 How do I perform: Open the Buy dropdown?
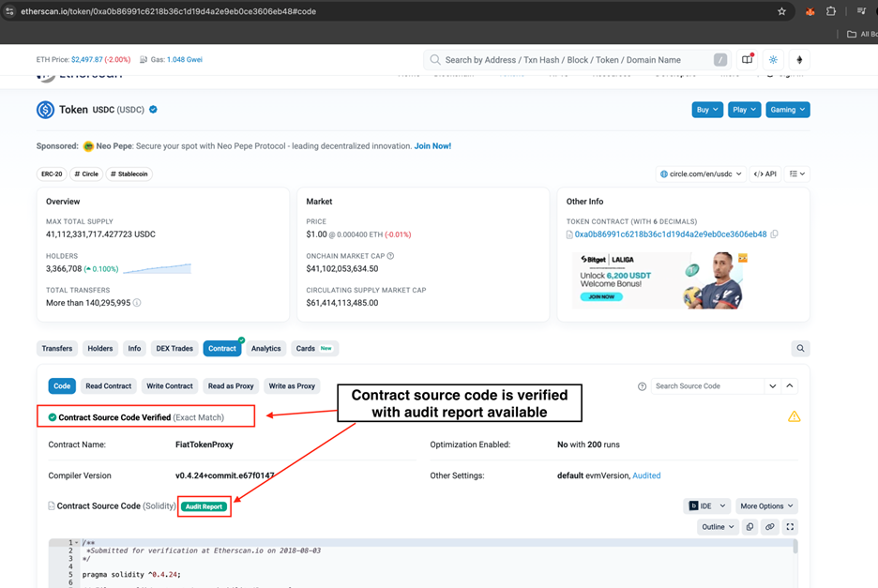(707, 110)
